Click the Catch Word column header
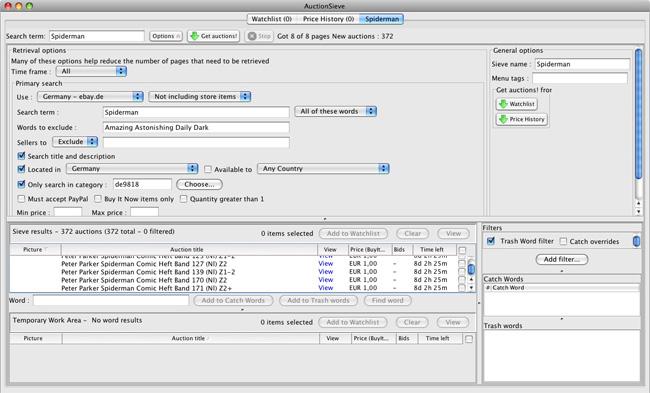The height and width of the screenshot is (393, 650). 565,288
